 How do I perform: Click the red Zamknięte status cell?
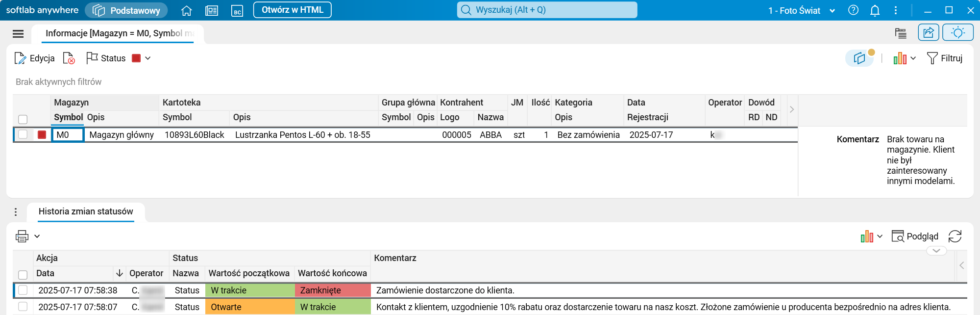(x=333, y=290)
